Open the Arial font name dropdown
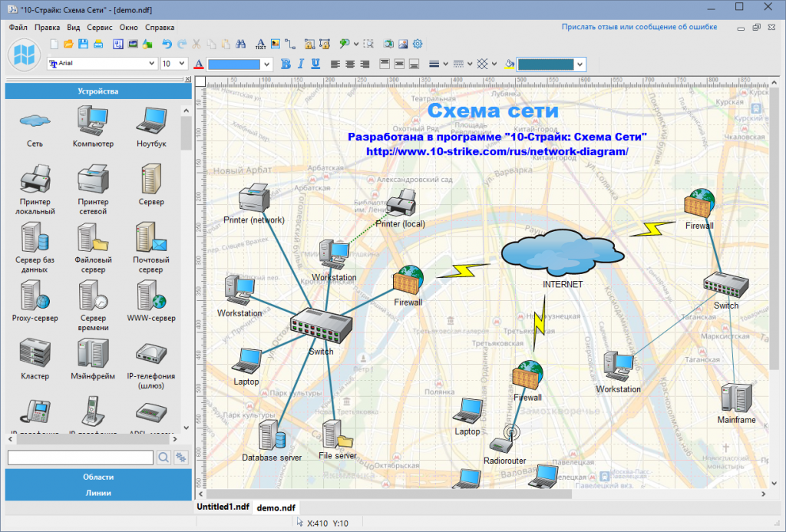The width and height of the screenshot is (786, 532). pyautogui.click(x=151, y=64)
